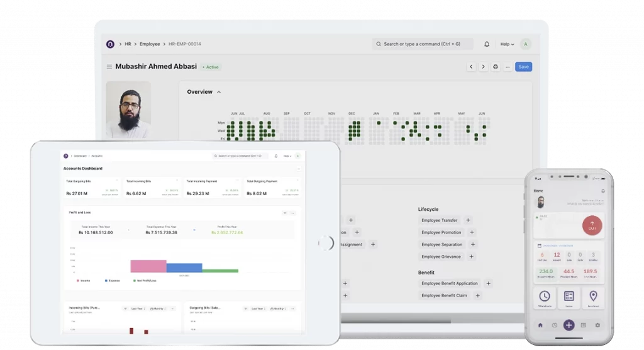The width and height of the screenshot is (644, 350).
Task: Click the tablet search command field
Action: [240, 156]
